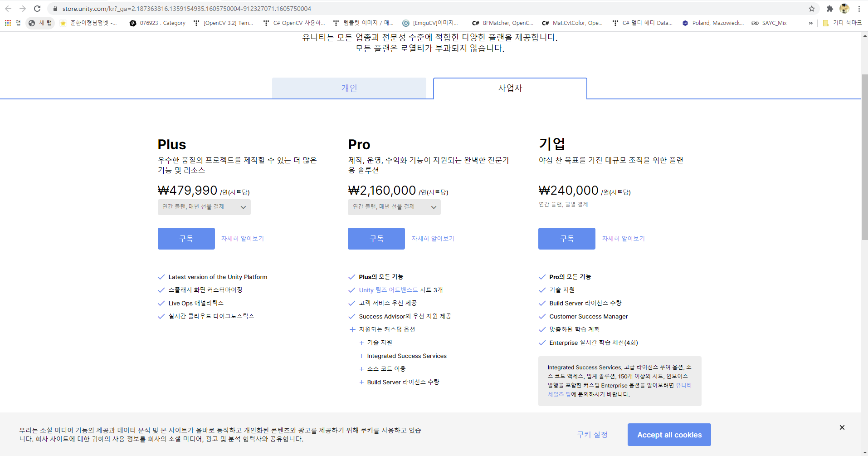
Task: Click the 스플래시 화면 커스터마이징 feature
Action: 205,290
